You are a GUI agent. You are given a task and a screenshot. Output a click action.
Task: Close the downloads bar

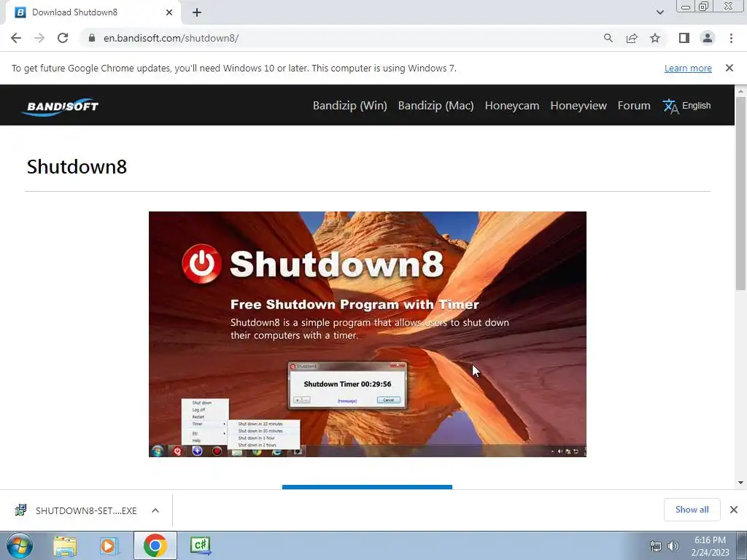click(x=734, y=510)
